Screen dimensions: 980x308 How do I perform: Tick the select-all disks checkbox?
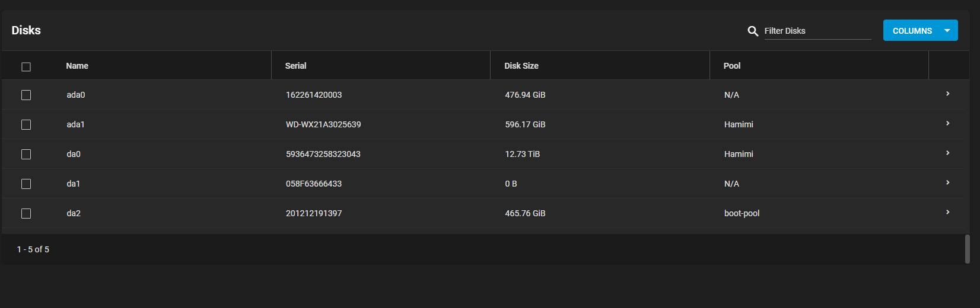click(26, 67)
